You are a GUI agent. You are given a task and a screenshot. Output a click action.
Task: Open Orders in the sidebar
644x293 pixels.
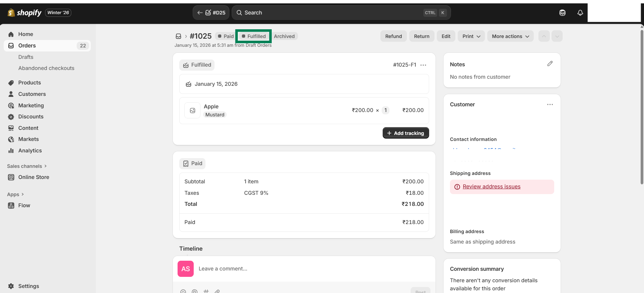click(x=27, y=46)
